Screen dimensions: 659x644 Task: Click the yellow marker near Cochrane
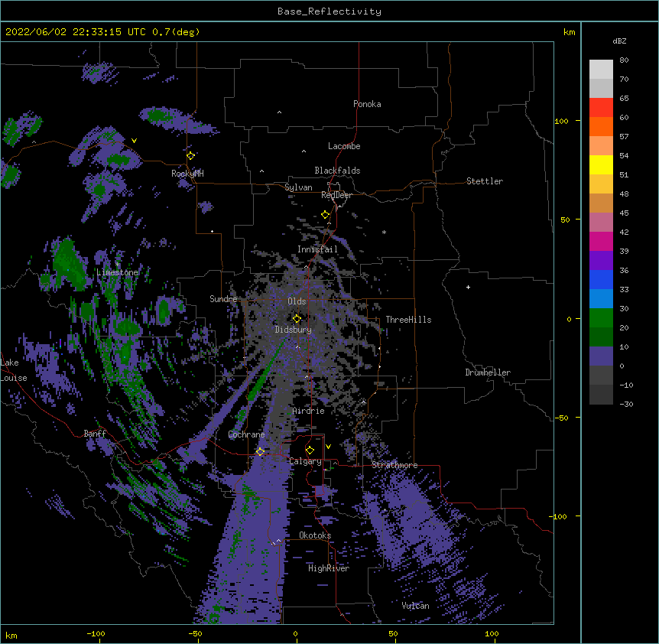(x=260, y=451)
